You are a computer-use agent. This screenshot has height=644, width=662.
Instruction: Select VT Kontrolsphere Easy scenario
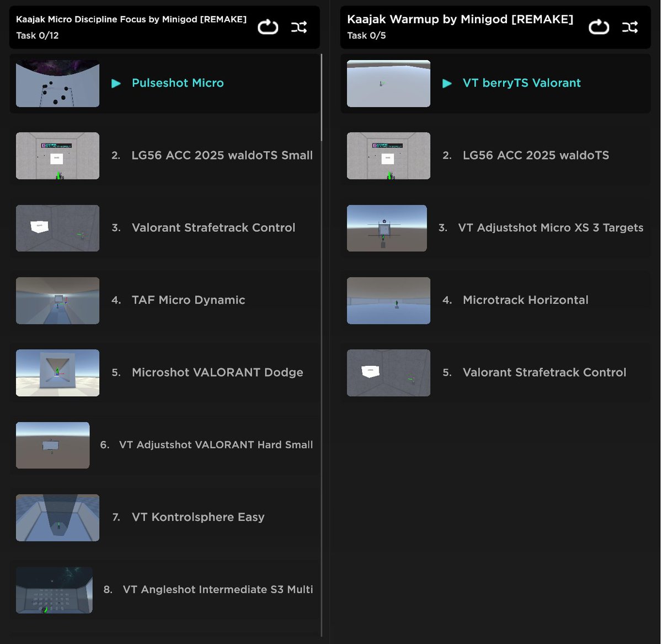click(197, 517)
